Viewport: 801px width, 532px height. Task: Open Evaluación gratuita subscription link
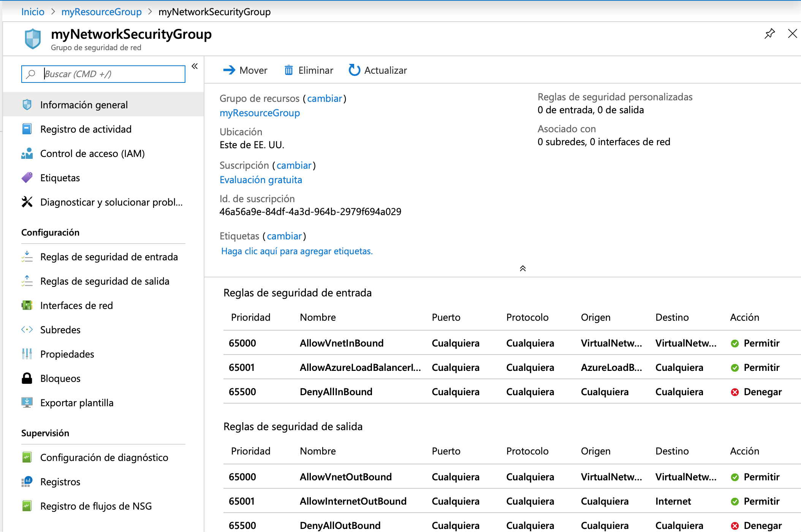coord(261,180)
